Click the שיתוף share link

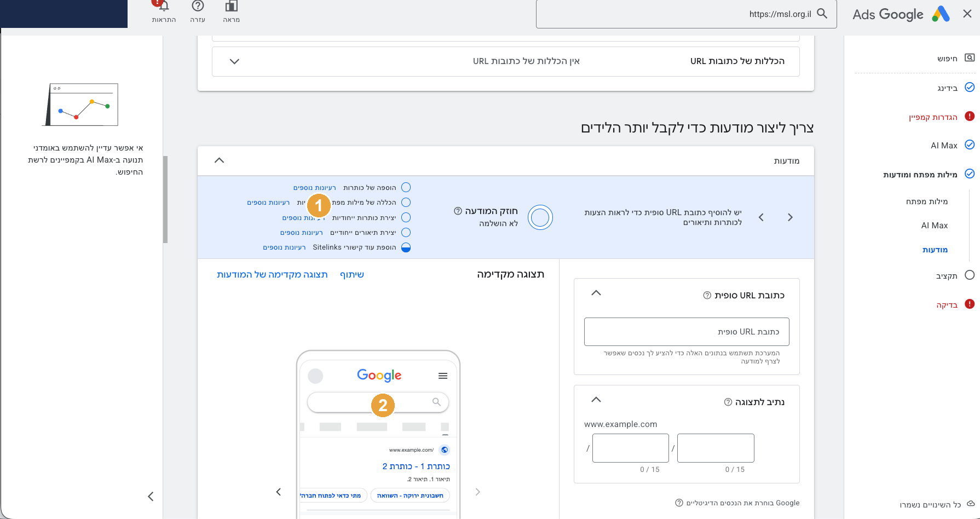(x=352, y=274)
